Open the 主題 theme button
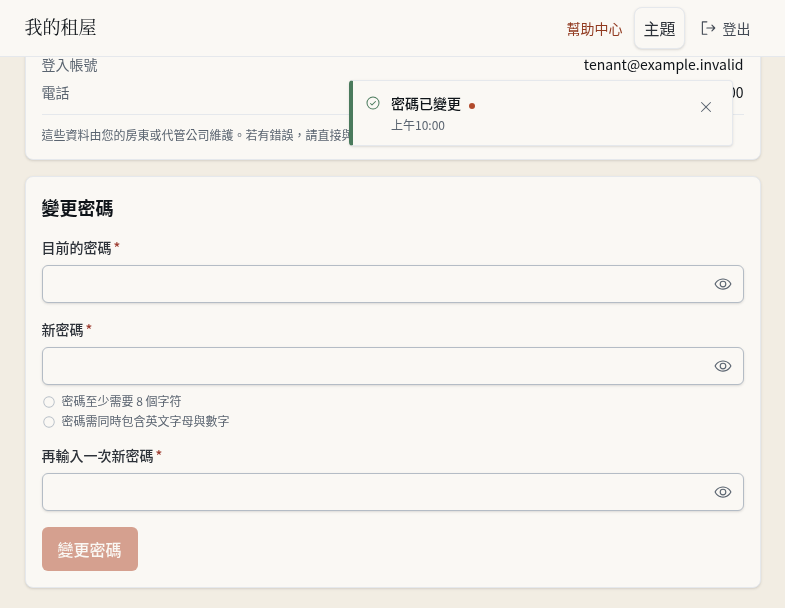 [x=659, y=29]
